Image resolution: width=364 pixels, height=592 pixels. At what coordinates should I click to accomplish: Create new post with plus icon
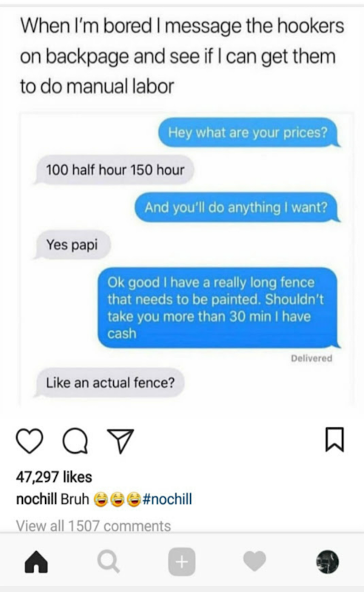tap(181, 562)
